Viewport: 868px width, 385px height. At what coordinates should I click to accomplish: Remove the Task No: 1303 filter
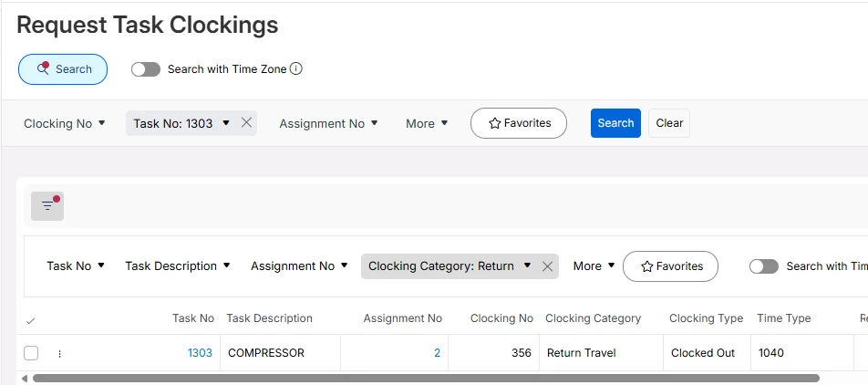click(x=246, y=123)
